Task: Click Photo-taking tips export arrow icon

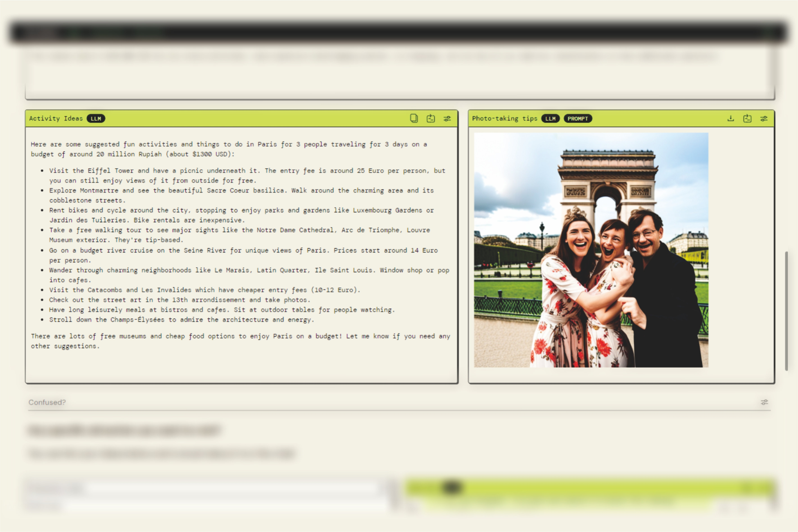Action: coord(747,118)
